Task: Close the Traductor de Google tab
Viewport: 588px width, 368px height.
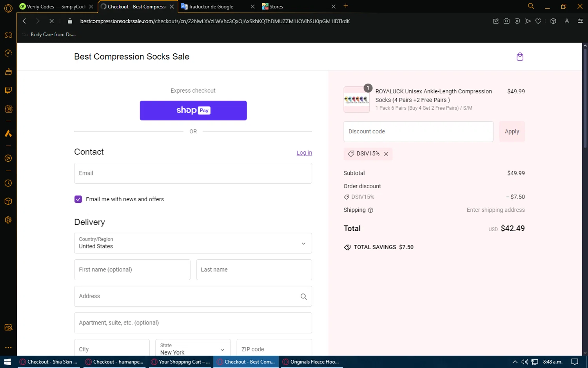Action: point(252,7)
